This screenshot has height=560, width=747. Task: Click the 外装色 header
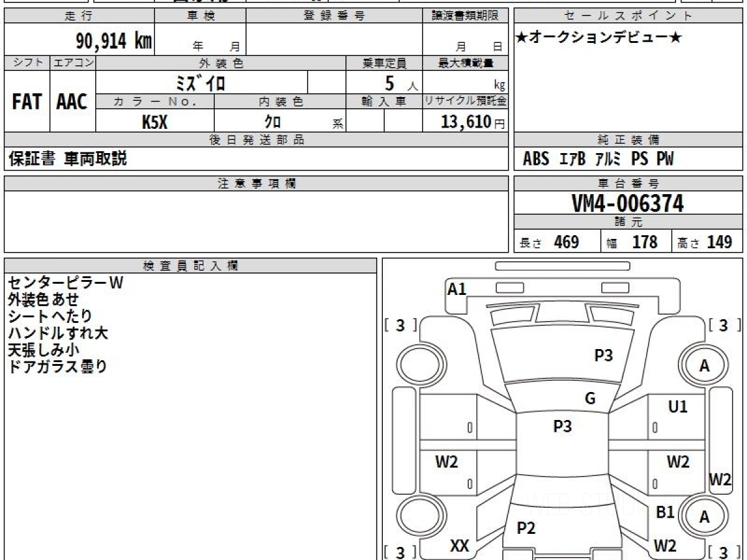pos(221,63)
